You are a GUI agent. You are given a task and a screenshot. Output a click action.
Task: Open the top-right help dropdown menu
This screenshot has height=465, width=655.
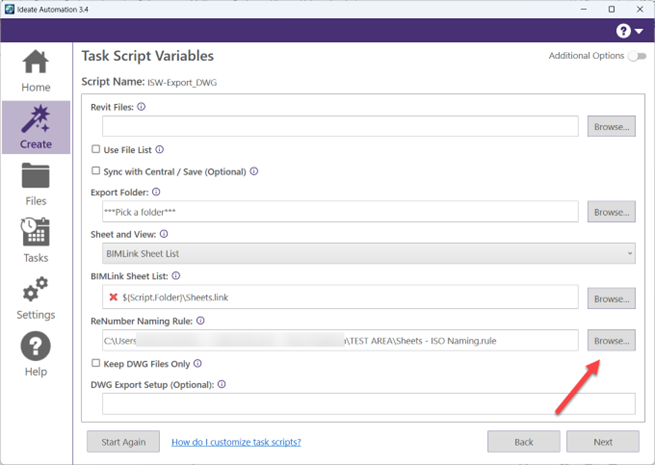pyautogui.click(x=630, y=31)
